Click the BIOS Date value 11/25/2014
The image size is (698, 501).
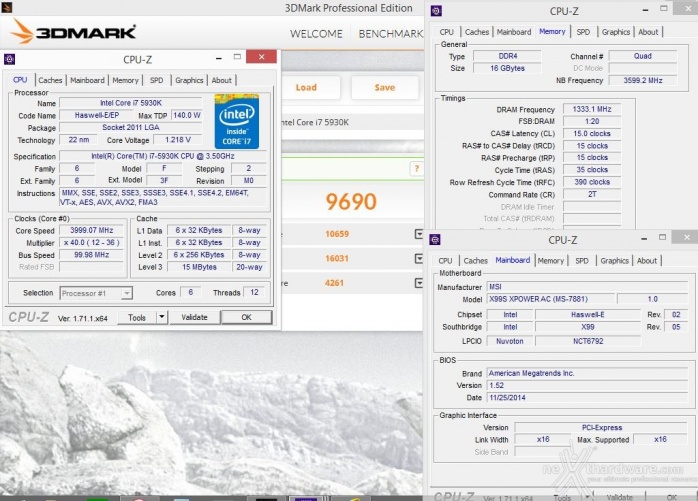click(x=588, y=398)
